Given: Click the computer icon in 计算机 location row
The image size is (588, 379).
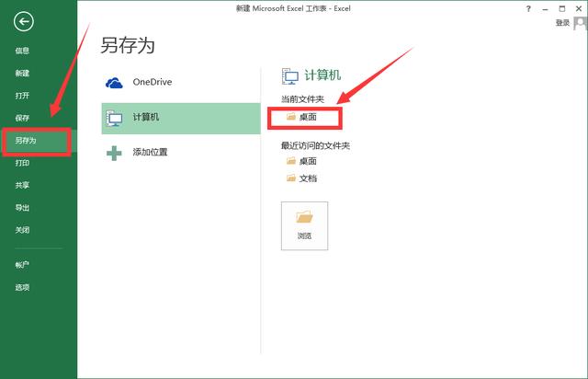Looking at the screenshot, I should pyautogui.click(x=114, y=118).
